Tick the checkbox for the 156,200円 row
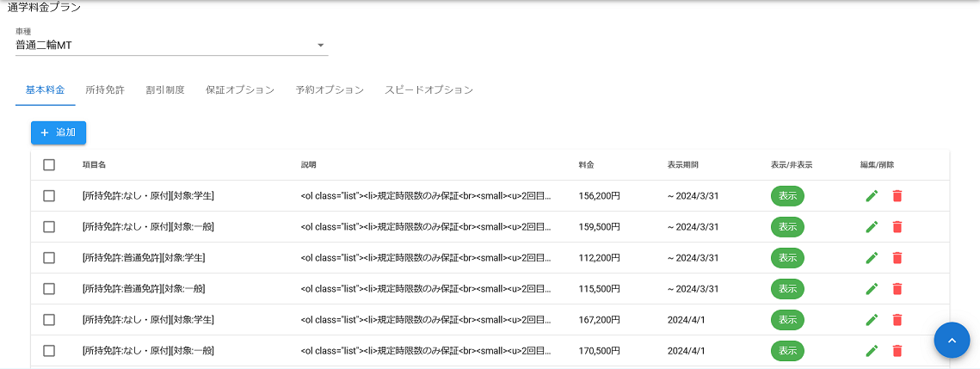 pos(49,196)
